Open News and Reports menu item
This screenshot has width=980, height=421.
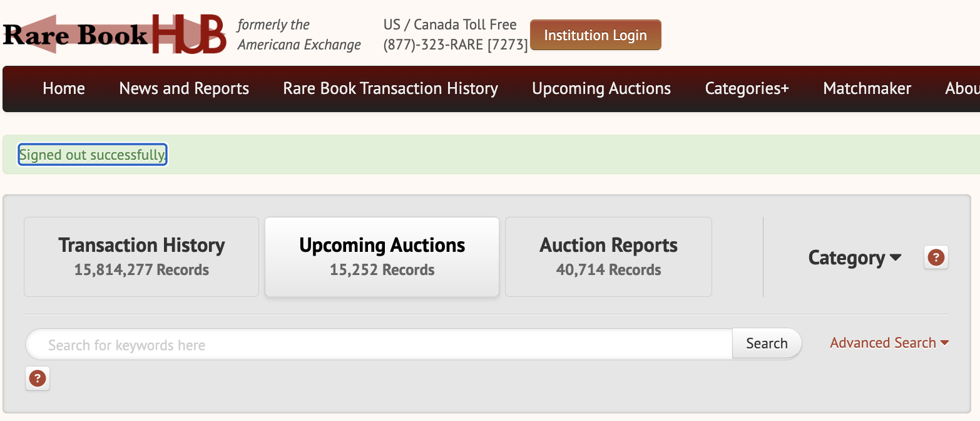pos(184,89)
